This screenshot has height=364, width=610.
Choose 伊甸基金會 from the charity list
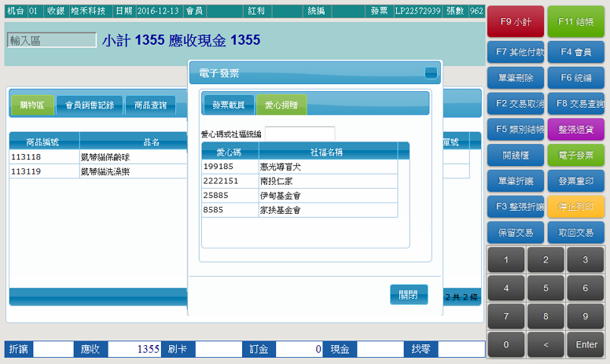point(299,196)
